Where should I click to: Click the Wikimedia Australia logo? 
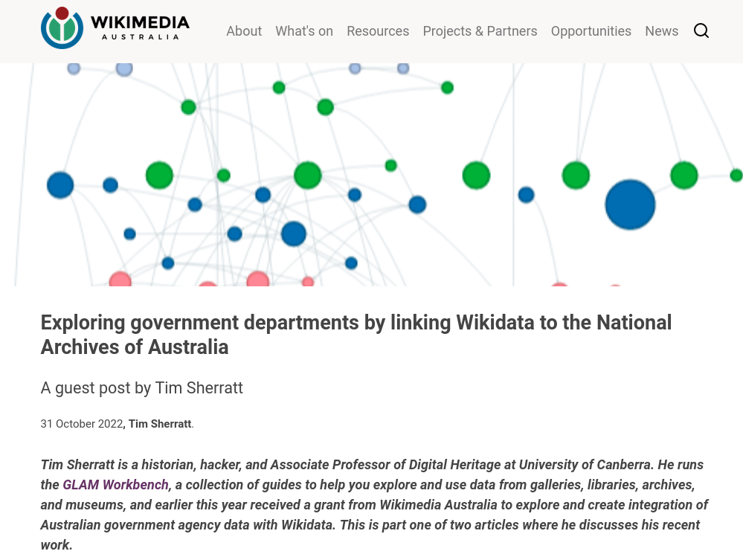coord(115,28)
